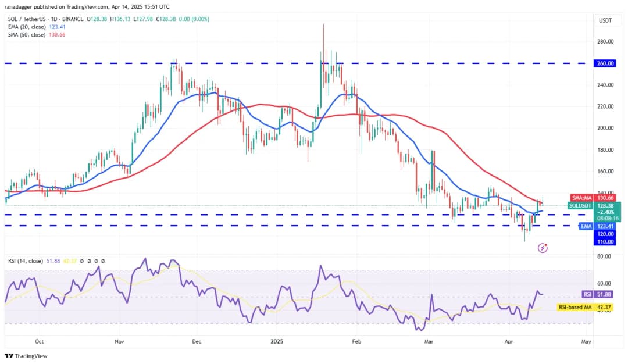628x364 pixels.
Task: Click the 2025 label on time axis
Action: point(276,342)
